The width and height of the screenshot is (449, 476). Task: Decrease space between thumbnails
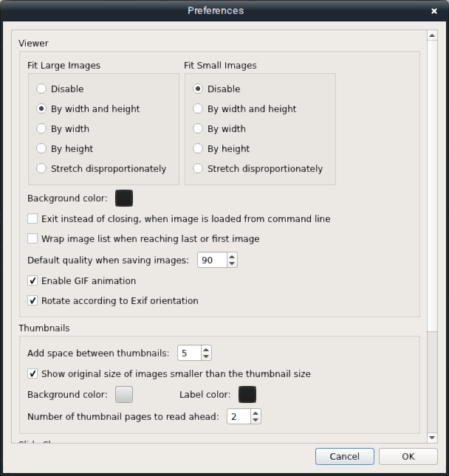206,356
